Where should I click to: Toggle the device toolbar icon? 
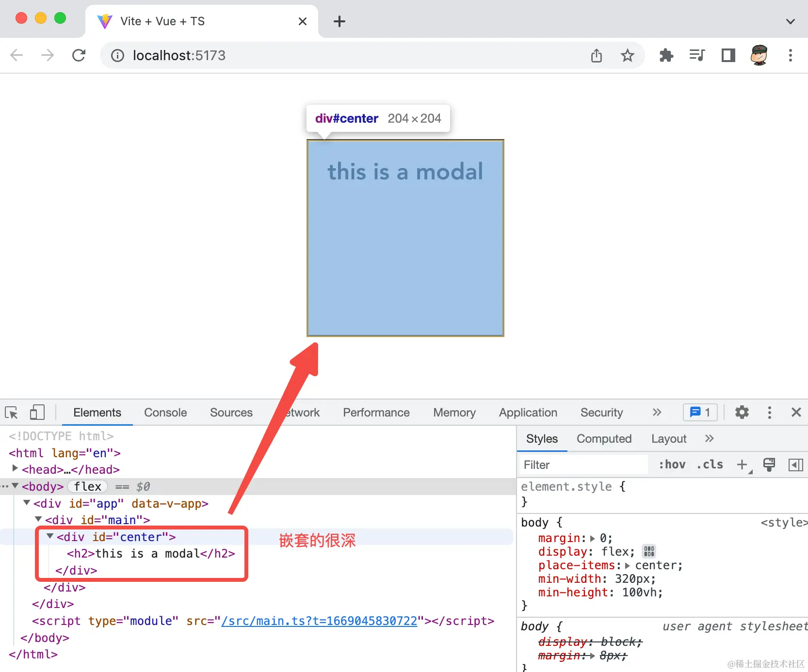pyautogui.click(x=37, y=413)
